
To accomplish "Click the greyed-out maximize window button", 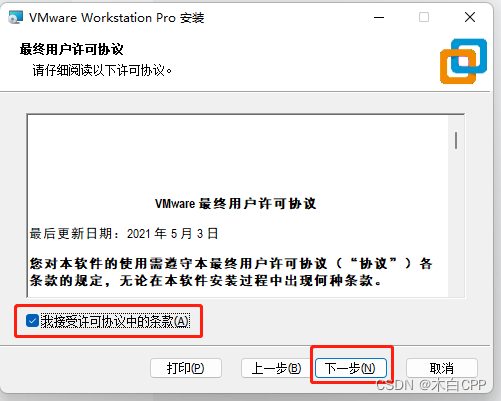I will (x=424, y=17).
